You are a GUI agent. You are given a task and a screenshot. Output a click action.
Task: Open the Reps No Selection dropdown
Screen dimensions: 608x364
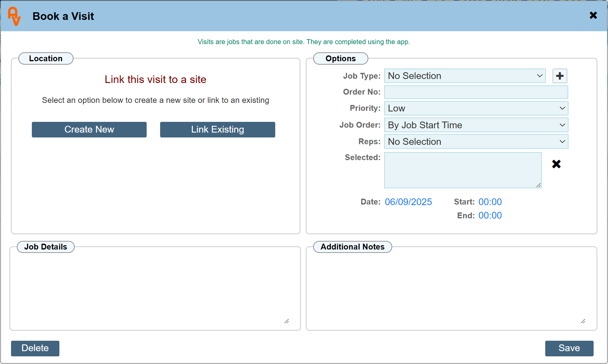(x=476, y=142)
